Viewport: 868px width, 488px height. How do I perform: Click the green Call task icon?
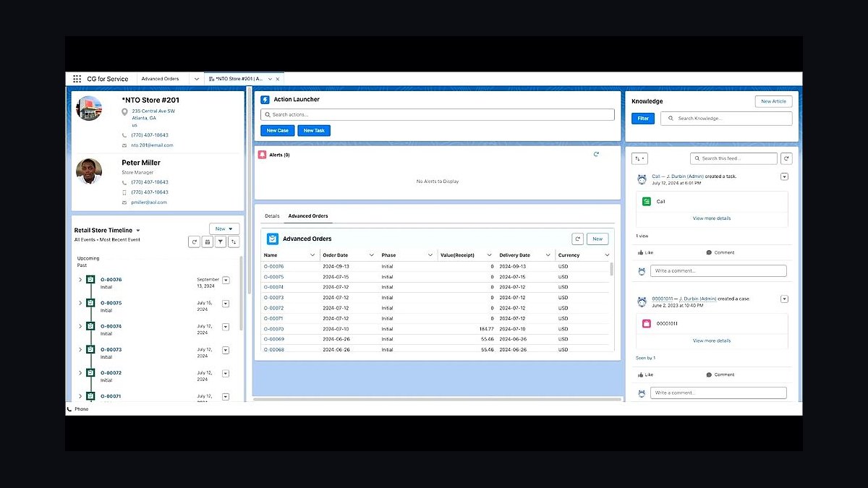point(647,202)
